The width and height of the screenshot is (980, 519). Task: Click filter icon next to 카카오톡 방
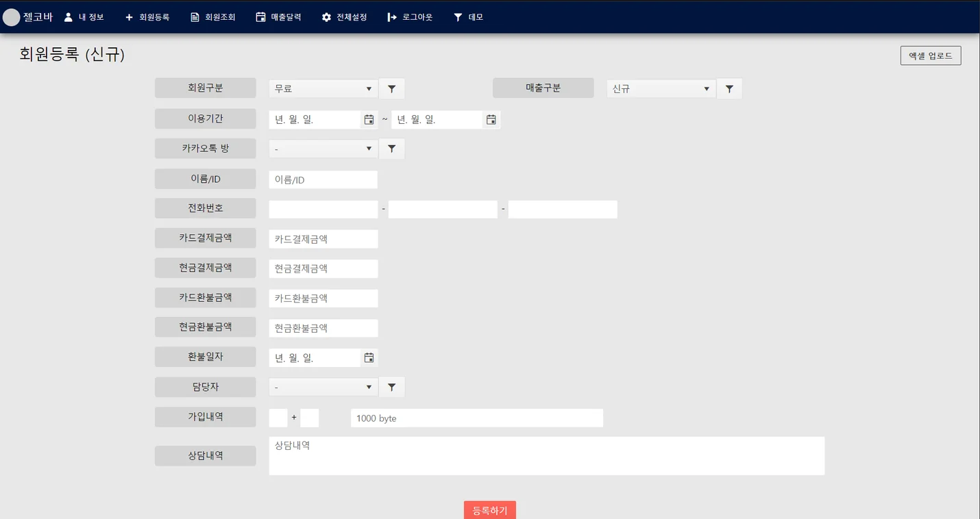[x=391, y=149]
